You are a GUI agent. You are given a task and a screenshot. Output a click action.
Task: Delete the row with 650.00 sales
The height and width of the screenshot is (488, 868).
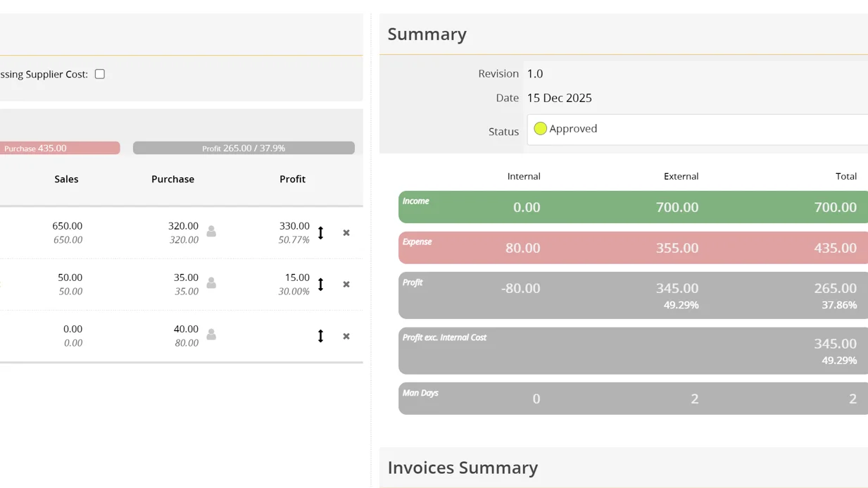[346, 233]
